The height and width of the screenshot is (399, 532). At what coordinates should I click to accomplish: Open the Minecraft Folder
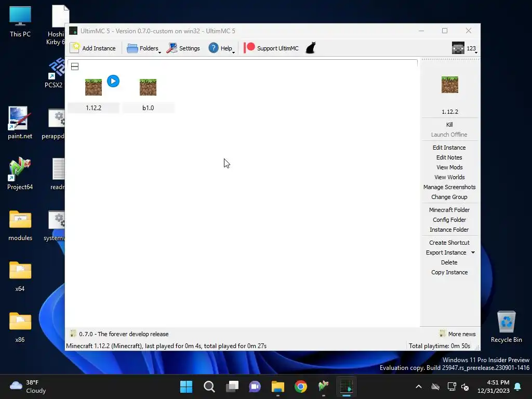coord(449,210)
